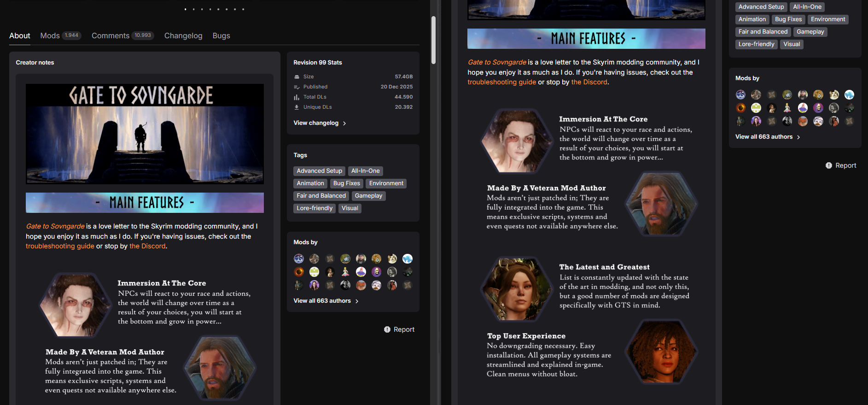This screenshot has height=405, width=868.
Task: Open the Mods tab
Action: coord(61,35)
